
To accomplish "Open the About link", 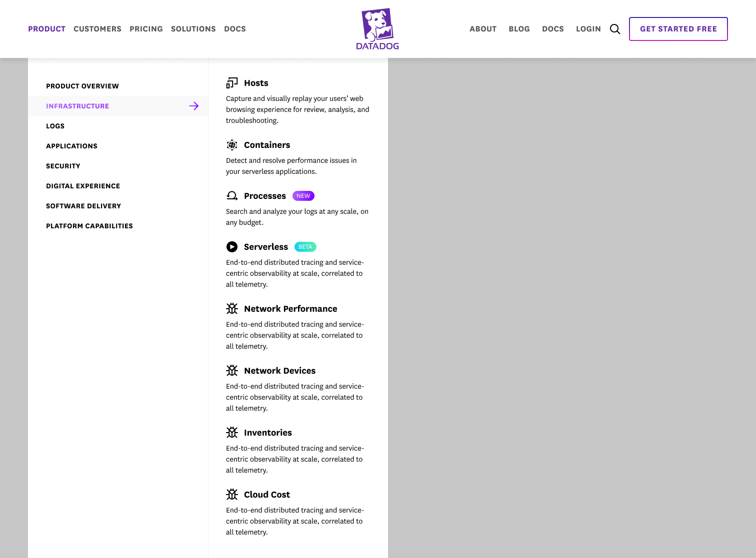I will pos(483,29).
